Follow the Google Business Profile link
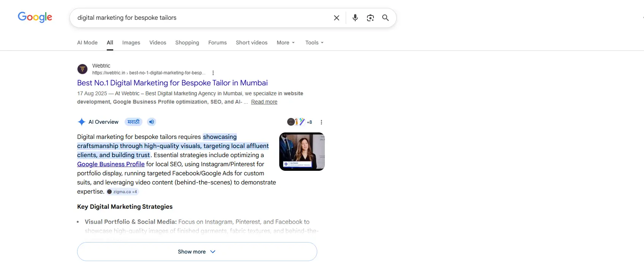Image resolution: width=644 pixels, height=263 pixels. [111, 164]
